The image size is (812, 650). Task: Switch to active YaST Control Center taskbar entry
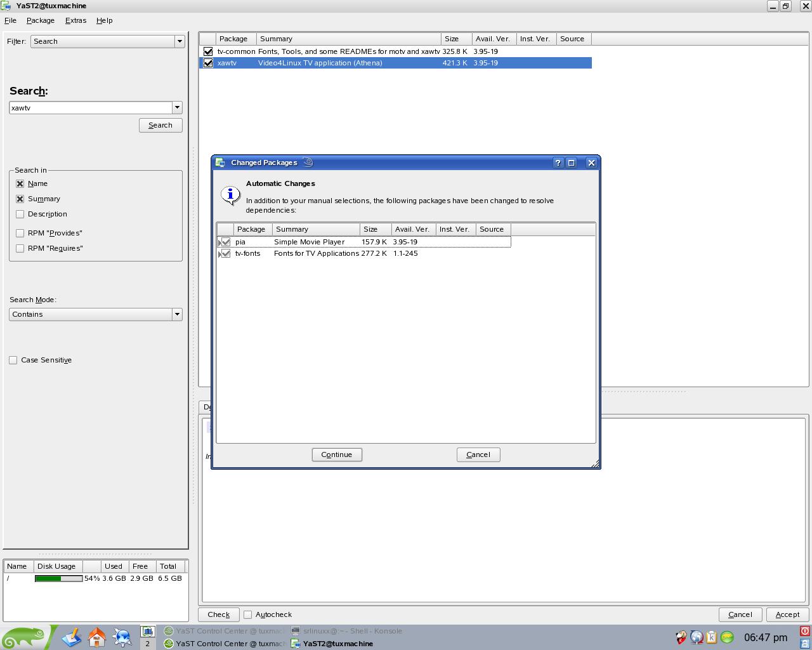pos(225,644)
